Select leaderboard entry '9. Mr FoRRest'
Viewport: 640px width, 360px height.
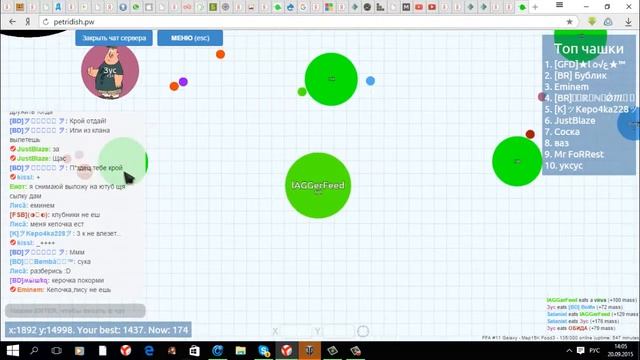tap(574, 155)
